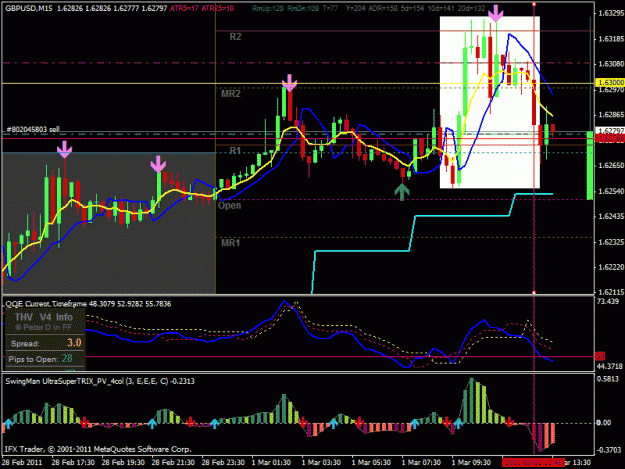
Task: Click the IFX Trader MetaQuotes copyright text
Action: coord(98,449)
